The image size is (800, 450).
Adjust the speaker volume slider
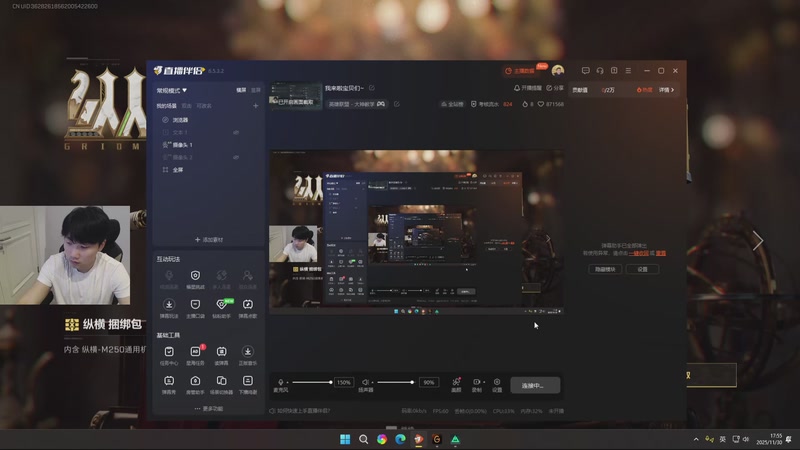tap(395, 382)
